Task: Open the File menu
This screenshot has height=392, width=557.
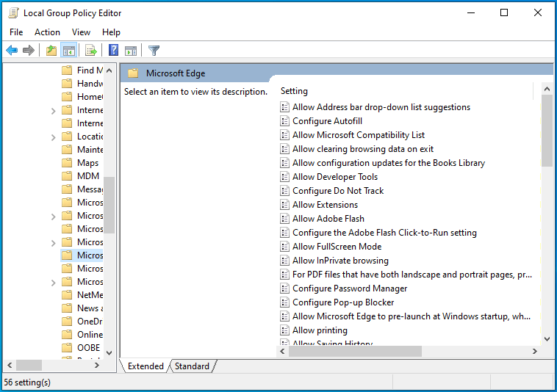Action: pos(16,32)
